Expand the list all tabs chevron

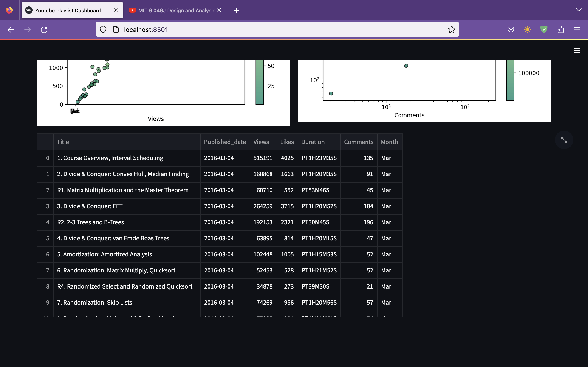579,10
